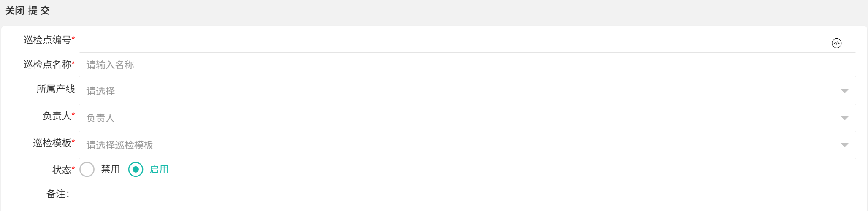Click the 所属产线 field label
868x211 pixels.
pyautogui.click(x=56, y=89)
